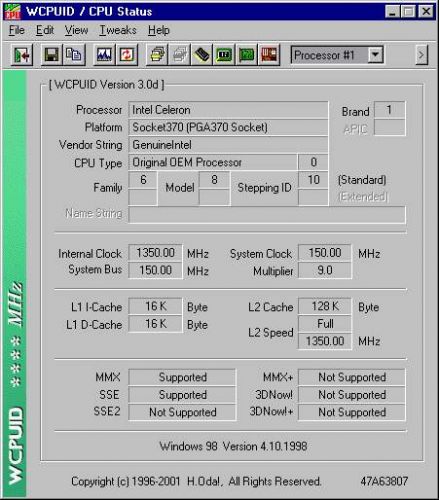The width and height of the screenshot is (439, 500).
Task: Click the Multiplier value 9.0
Action: click(x=325, y=270)
